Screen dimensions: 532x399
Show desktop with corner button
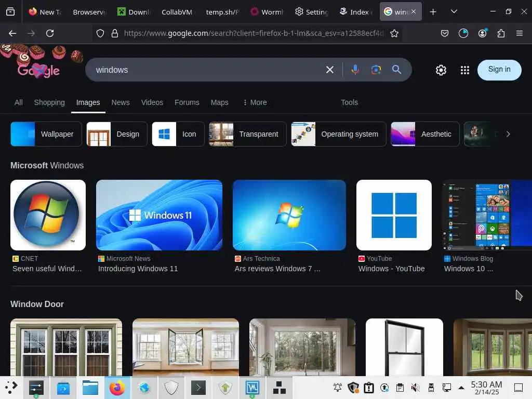pos(518,388)
